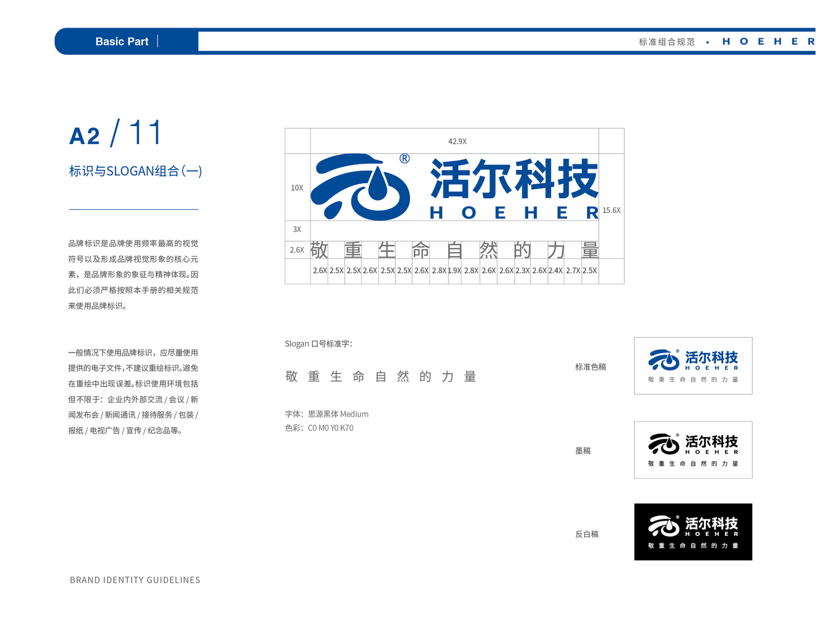This screenshot has width=840, height=619.
Task: Click the "2.4X" spacing cell
Action: 555,271
